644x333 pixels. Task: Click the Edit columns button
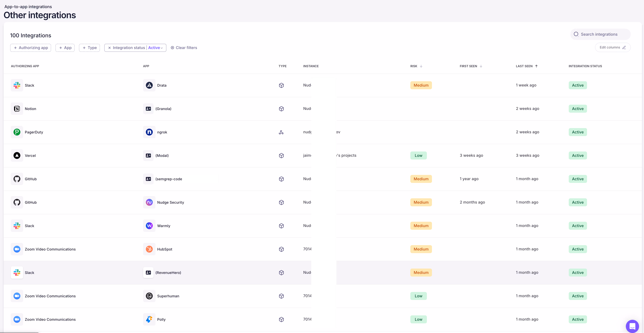[612, 47]
